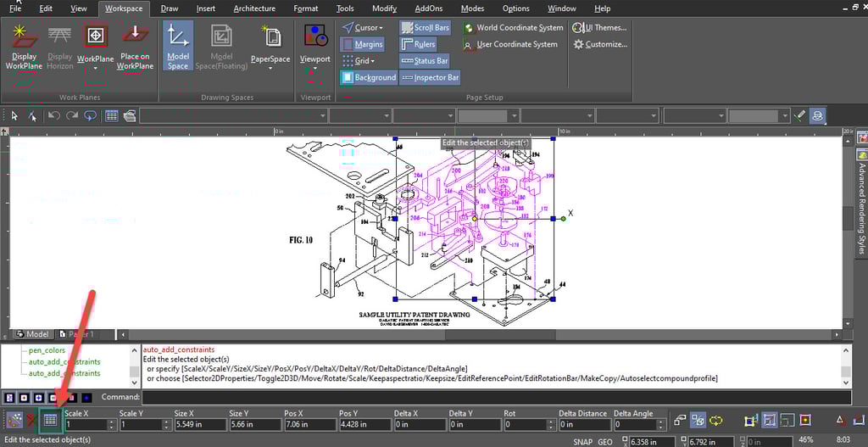Toggle Inspector Bar display
The width and height of the screenshot is (868, 447).
[430, 77]
